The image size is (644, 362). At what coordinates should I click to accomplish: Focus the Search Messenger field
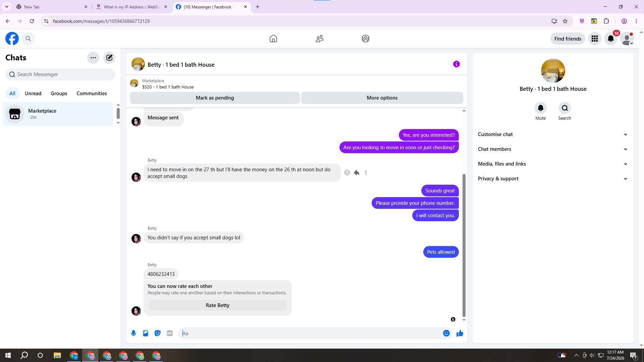[x=60, y=74]
